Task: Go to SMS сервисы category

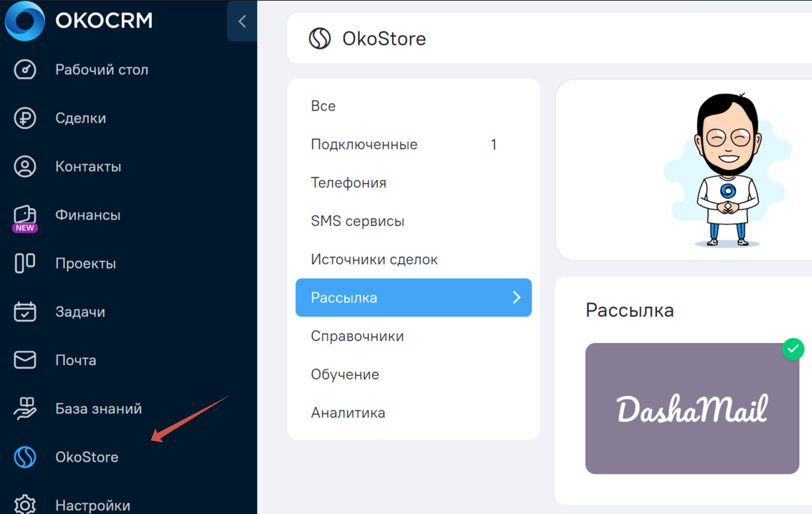Action: 357,221
